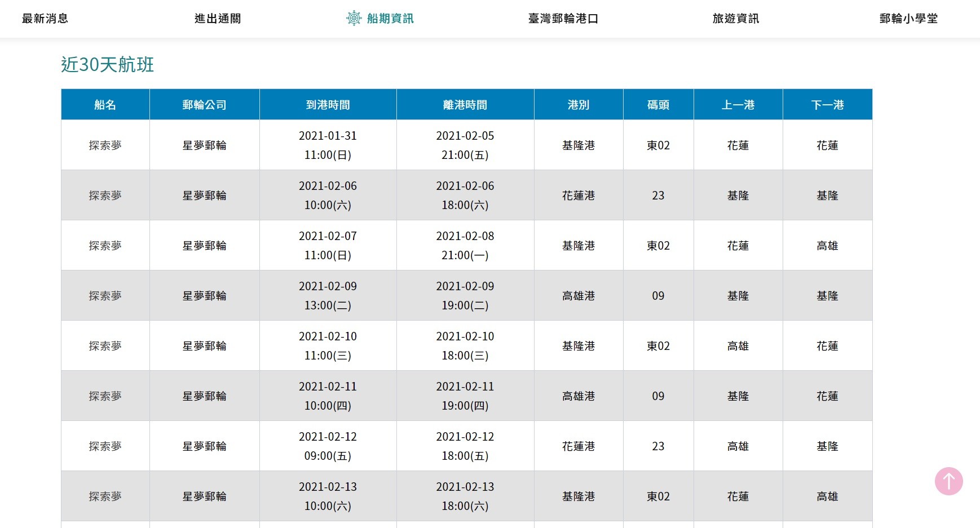The height and width of the screenshot is (528, 980).
Task: Click the 離港時間 column header
Action: pyautogui.click(x=465, y=104)
